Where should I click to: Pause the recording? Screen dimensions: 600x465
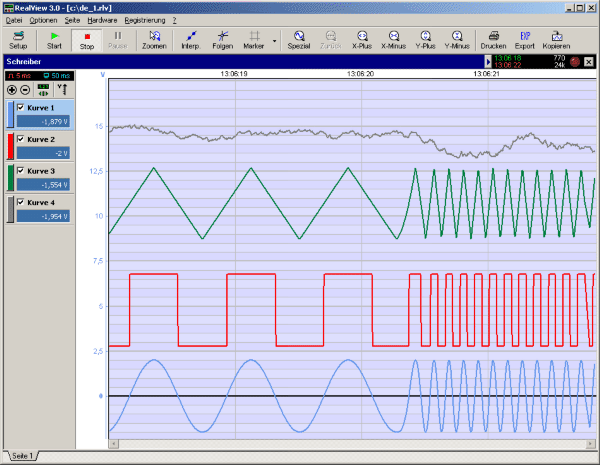[x=118, y=40]
